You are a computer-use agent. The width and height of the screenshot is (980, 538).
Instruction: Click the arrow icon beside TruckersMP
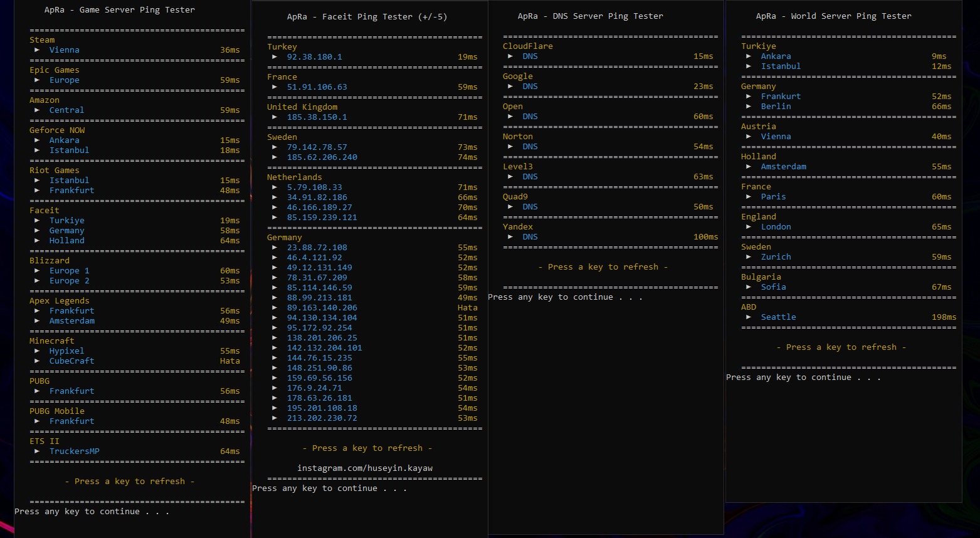pos(37,451)
